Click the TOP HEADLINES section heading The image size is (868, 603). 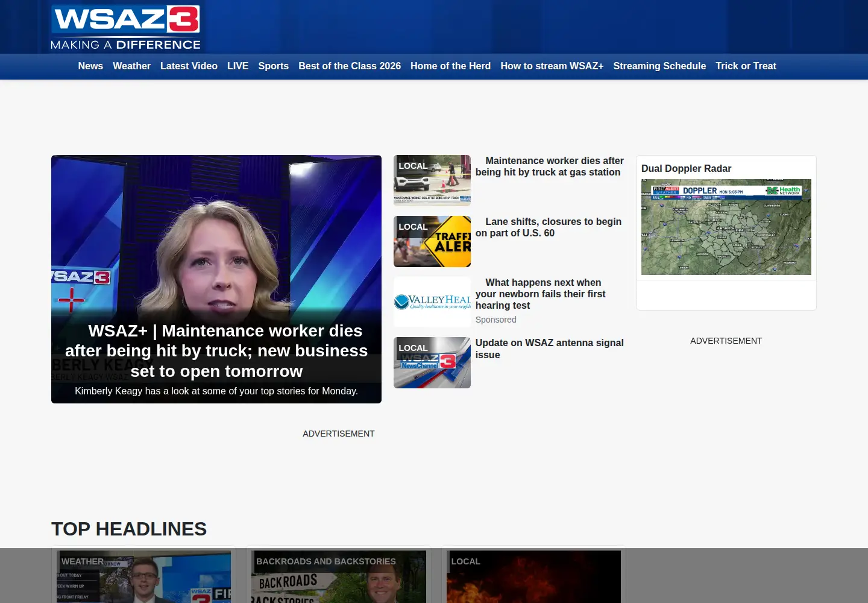click(x=129, y=529)
